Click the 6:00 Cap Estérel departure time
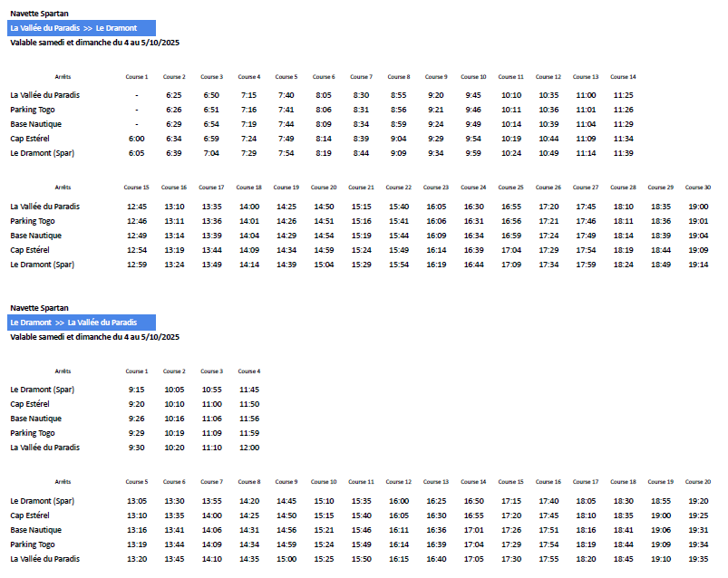Viewport: 728px width, 578px height. [137, 139]
